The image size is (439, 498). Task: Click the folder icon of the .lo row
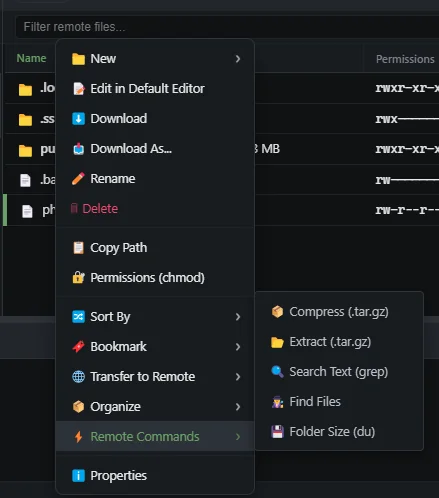(25, 89)
